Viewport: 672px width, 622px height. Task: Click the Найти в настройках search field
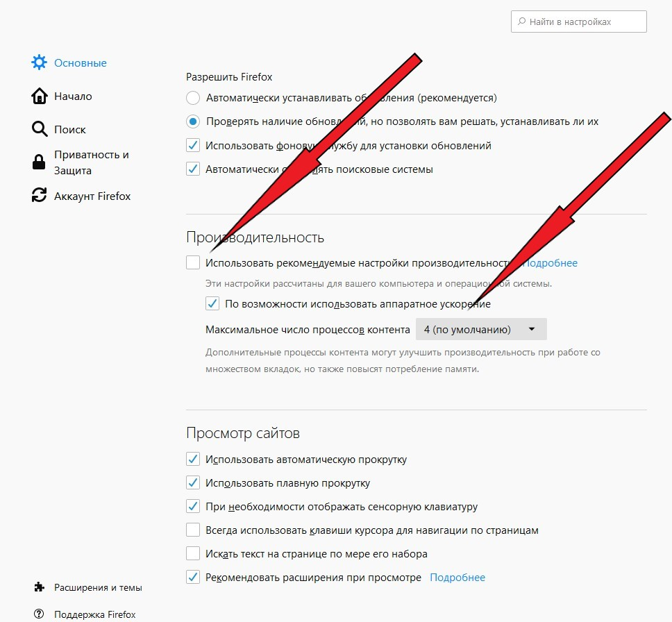[x=578, y=22]
